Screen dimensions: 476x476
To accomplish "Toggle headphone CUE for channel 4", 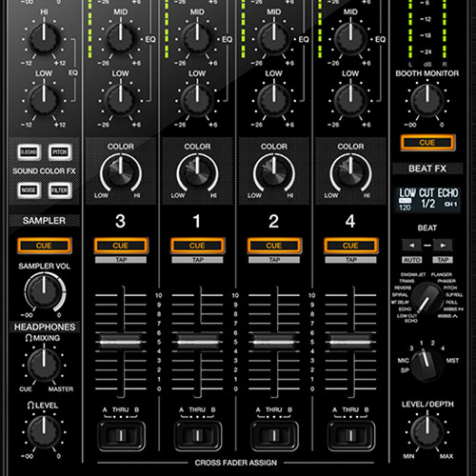I will pos(350,246).
